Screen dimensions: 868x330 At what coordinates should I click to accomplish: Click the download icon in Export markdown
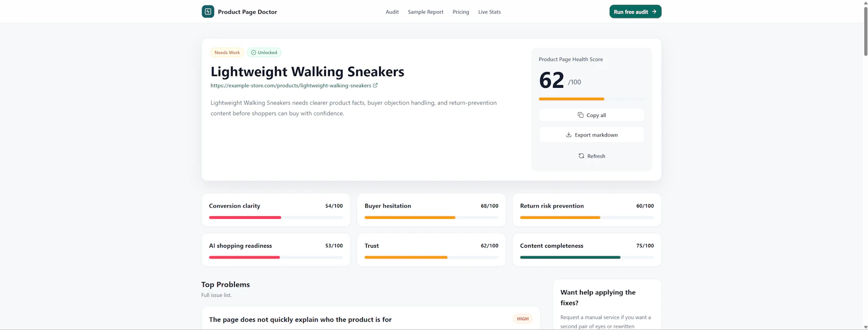click(569, 135)
